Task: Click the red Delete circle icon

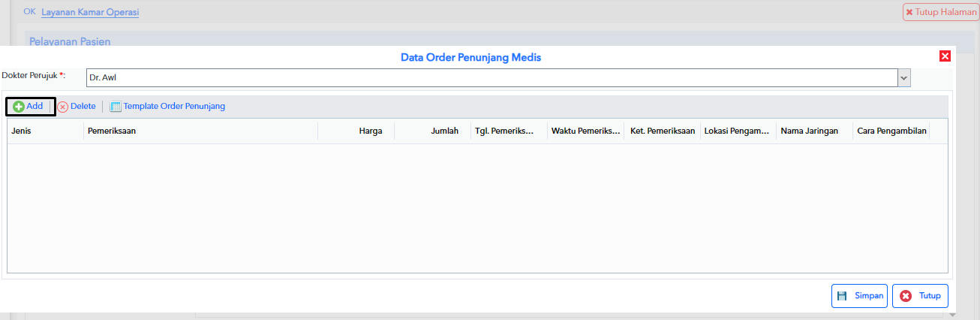Action: [63, 107]
